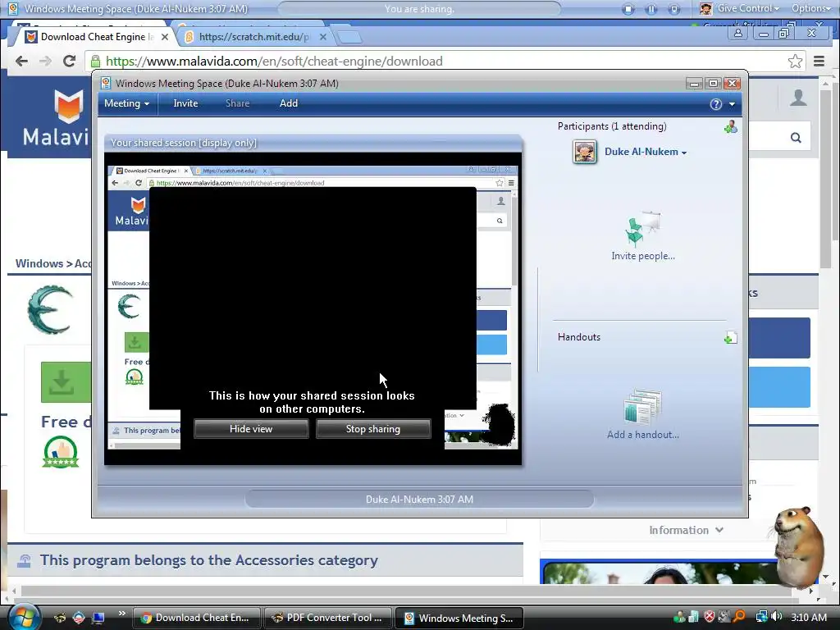This screenshot has width=840, height=630.
Task: Bookmark the page with the star icon
Action: pos(795,61)
